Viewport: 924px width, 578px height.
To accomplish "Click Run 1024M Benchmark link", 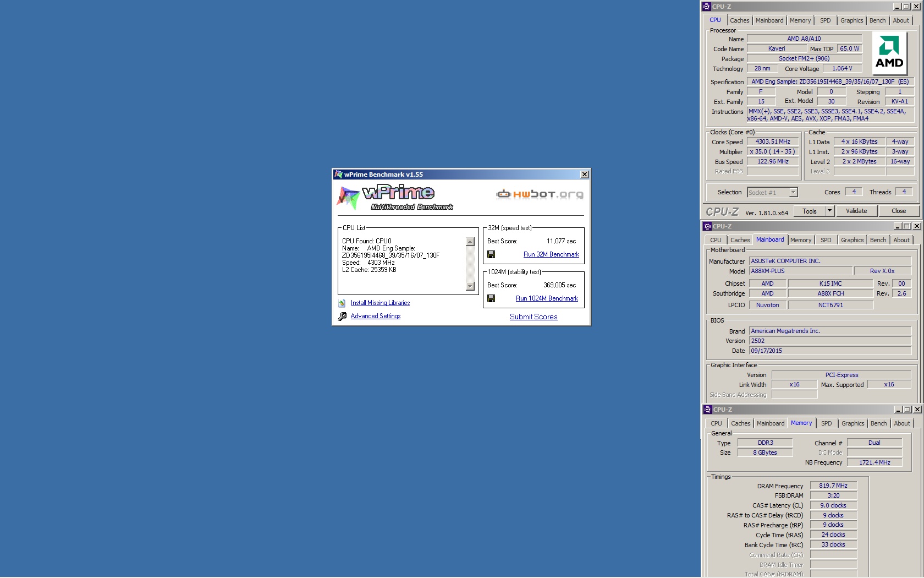I will (x=547, y=298).
